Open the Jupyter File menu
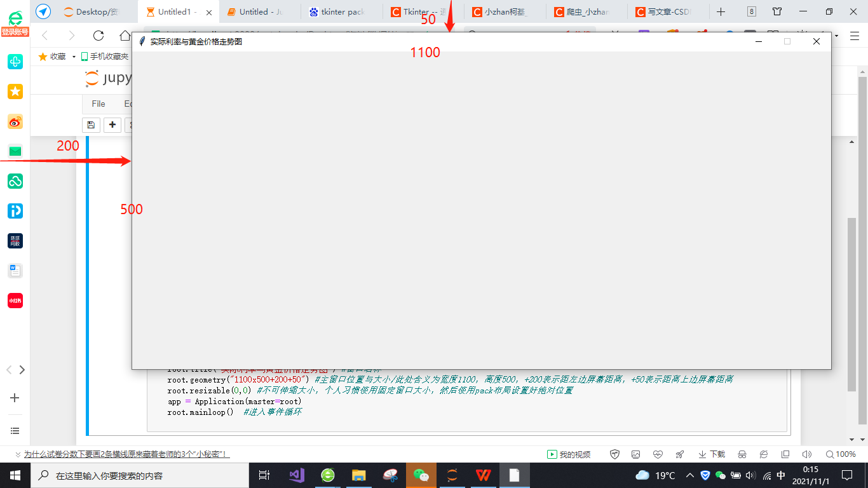868x488 pixels. point(98,104)
